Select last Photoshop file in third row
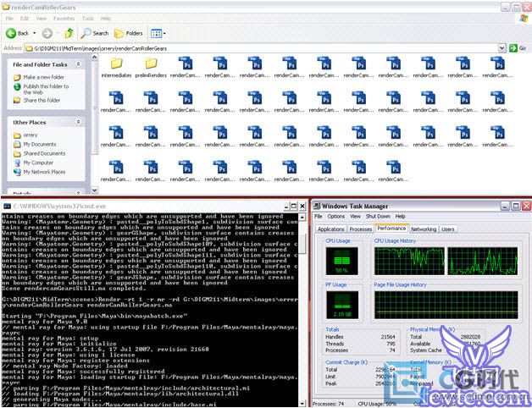This screenshot has width=532, height=408. coord(498,133)
